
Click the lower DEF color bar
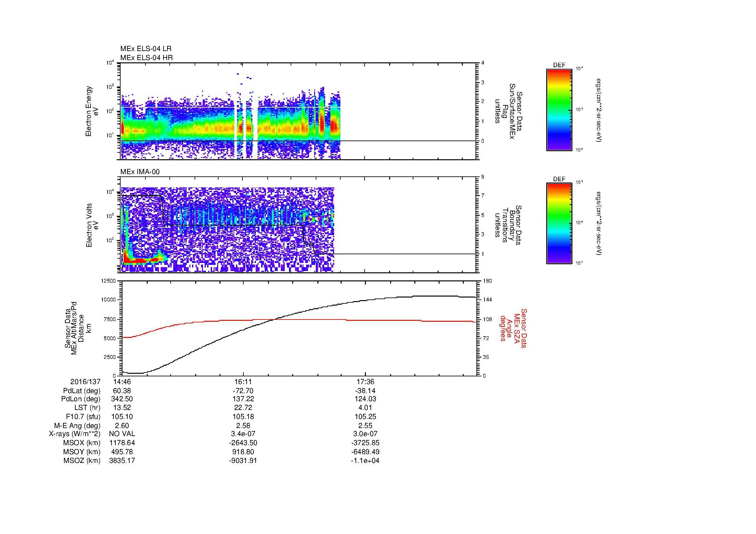click(x=559, y=224)
